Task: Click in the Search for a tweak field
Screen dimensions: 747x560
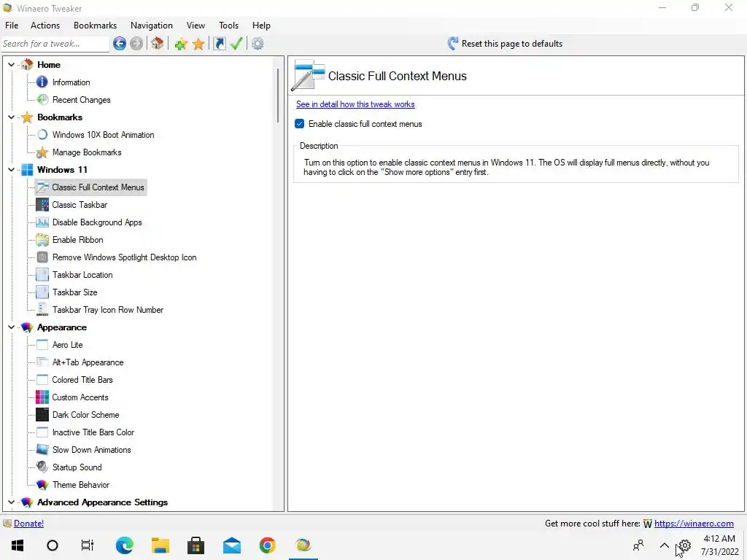Action: point(55,44)
